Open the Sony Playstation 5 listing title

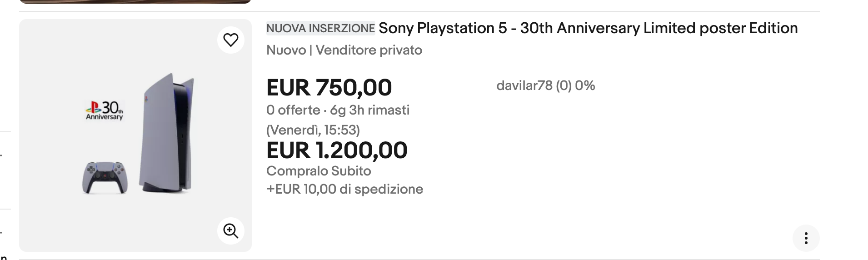(x=588, y=28)
